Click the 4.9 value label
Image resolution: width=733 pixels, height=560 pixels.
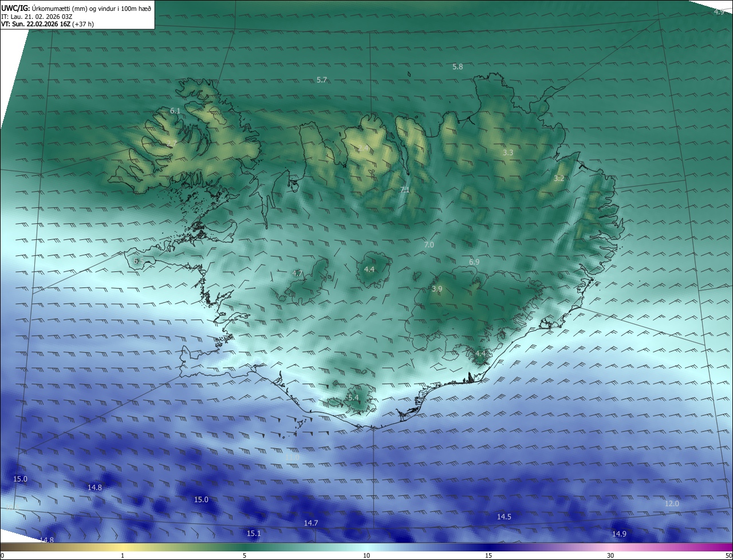point(719,12)
